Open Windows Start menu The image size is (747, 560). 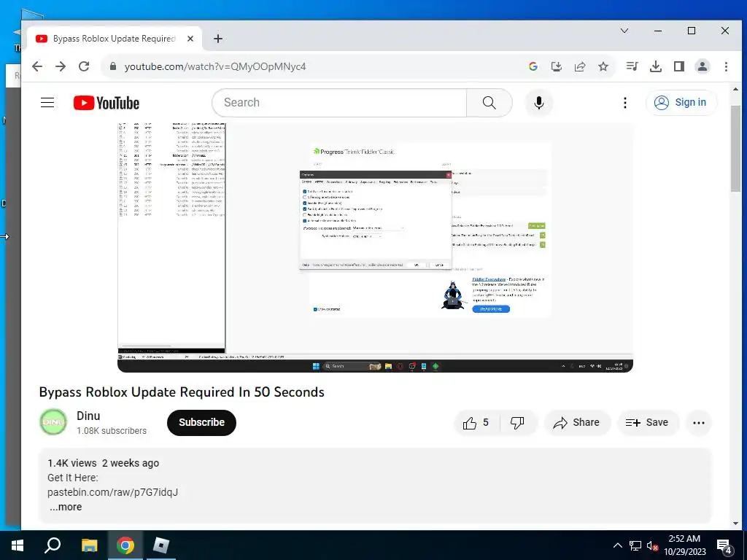[18, 545]
